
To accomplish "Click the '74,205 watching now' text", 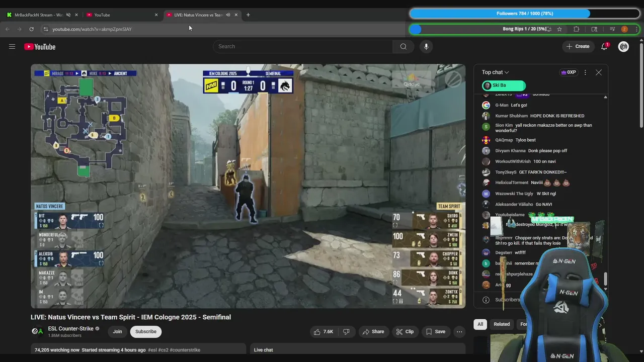I will point(57,350).
